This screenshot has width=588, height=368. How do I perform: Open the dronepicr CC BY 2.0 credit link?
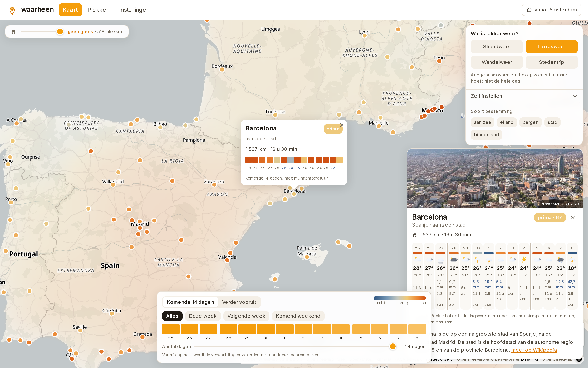561,204
